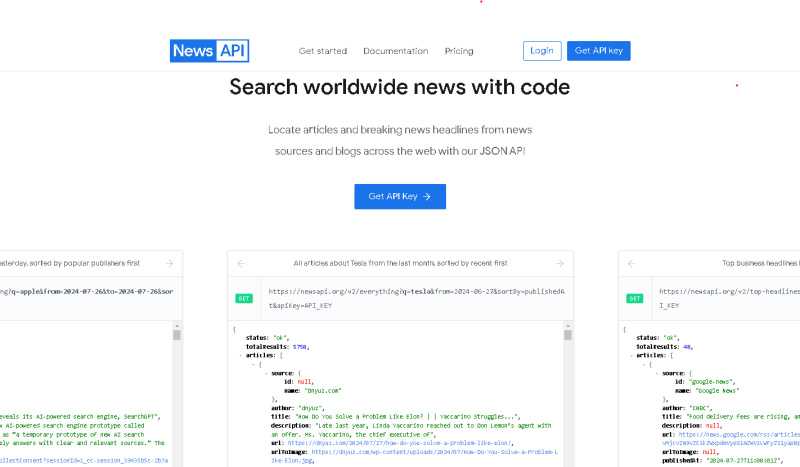This screenshot has width=800, height=467.
Task: Open the dnyuz.com article url link
Action: [400, 443]
